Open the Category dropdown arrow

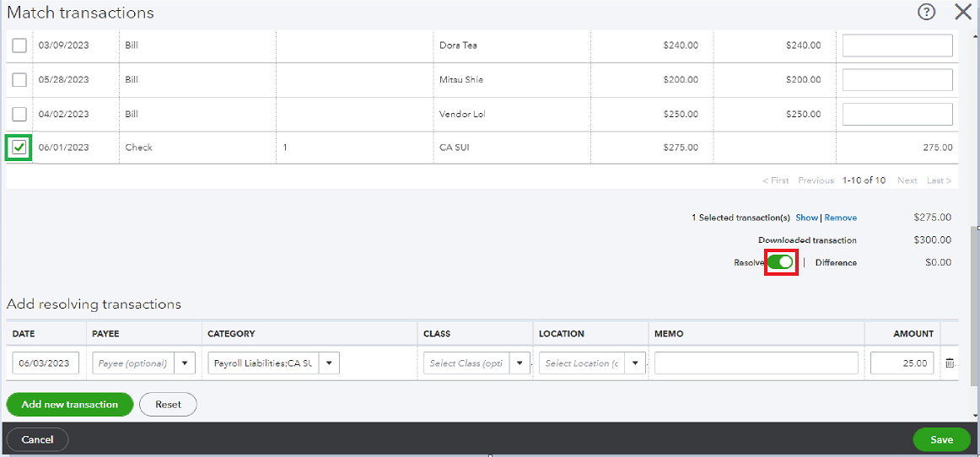[329, 363]
